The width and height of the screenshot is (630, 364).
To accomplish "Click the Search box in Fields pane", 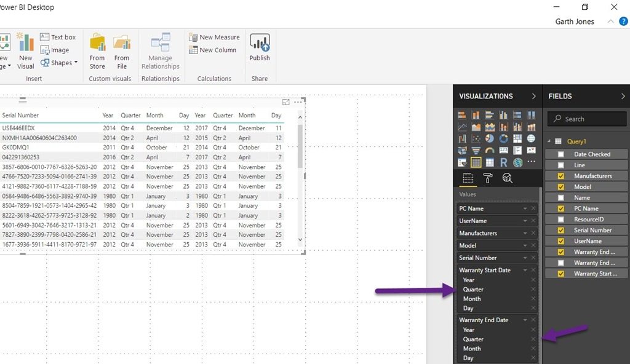I will point(586,119).
